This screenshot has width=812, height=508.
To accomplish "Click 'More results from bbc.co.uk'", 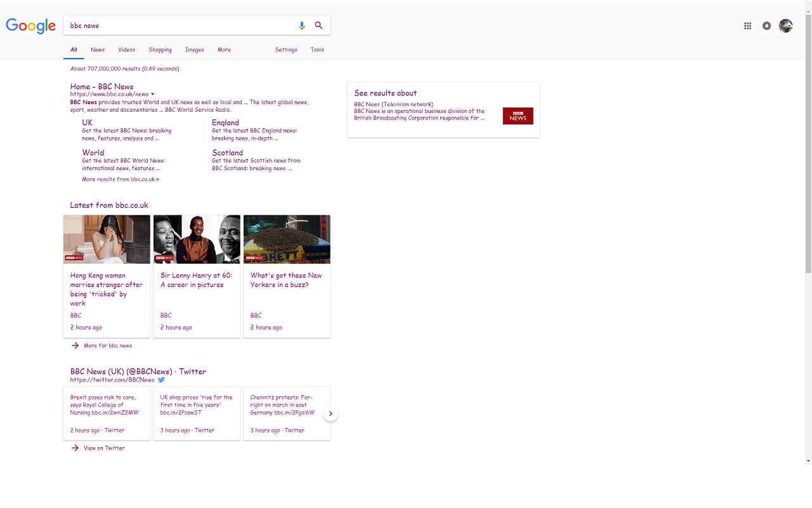I will pos(121,179).
